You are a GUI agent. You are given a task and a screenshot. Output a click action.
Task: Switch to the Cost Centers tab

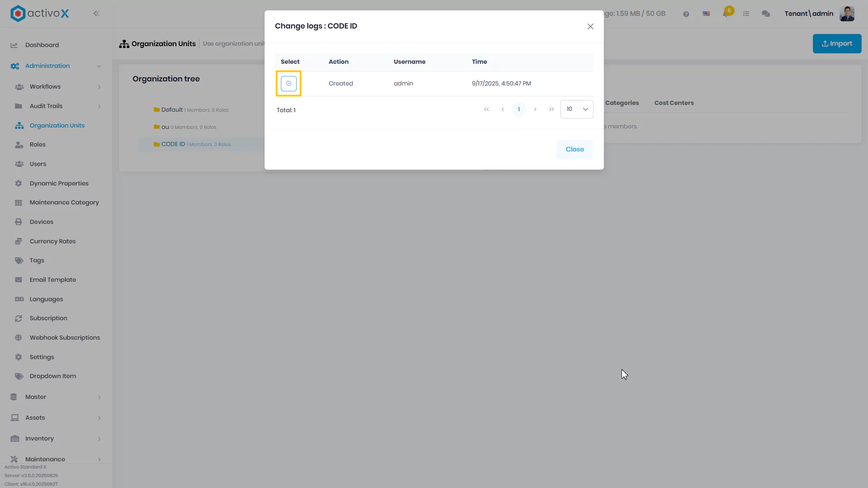pos(674,103)
